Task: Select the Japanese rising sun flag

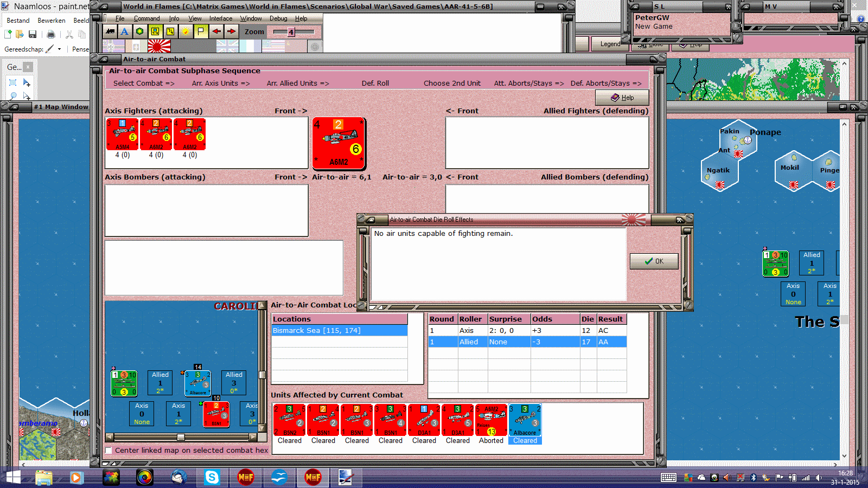Action: coord(159,46)
